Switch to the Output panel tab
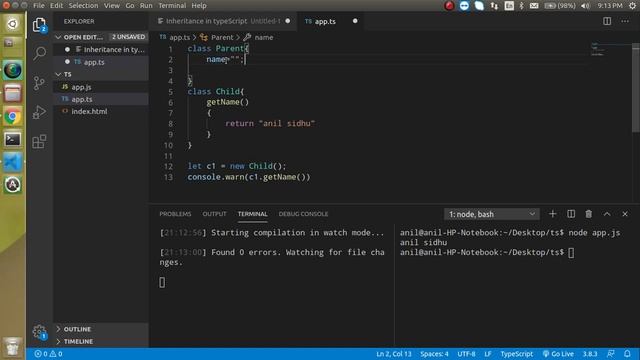Image resolution: width=640 pixels, height=360 pixels. click(x=214, y=214)
